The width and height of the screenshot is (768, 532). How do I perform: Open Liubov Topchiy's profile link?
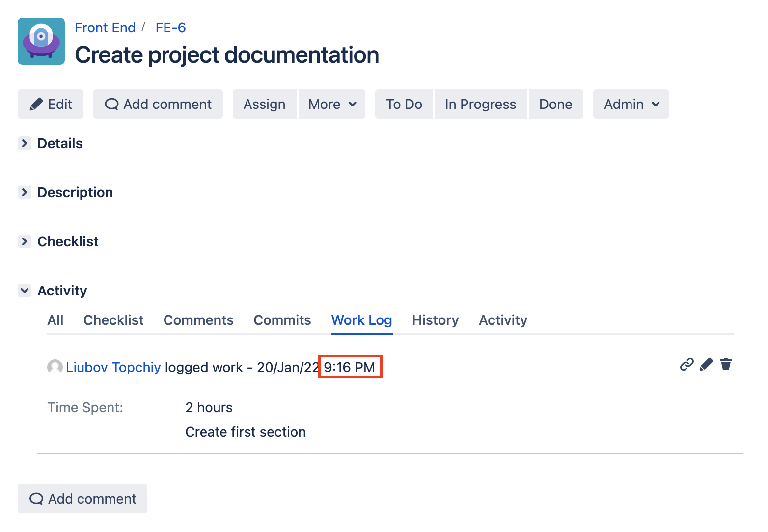click(113, 367)
